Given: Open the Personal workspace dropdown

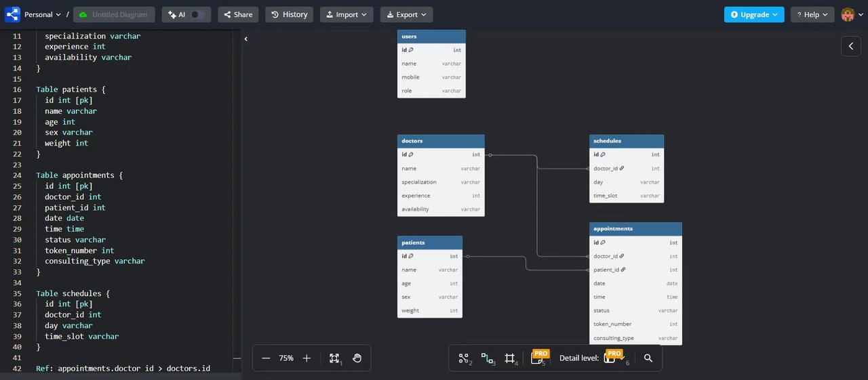Looking at the screenshot, I should tap(43, 14).
